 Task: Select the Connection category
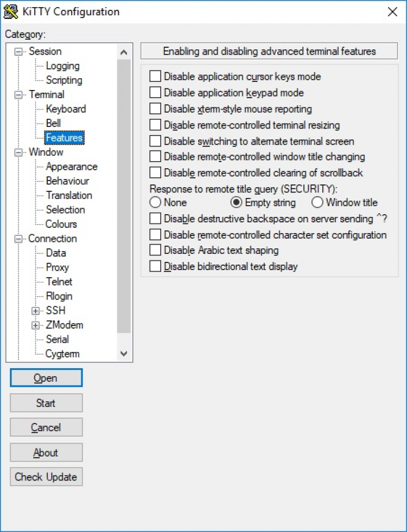click(x=53, y=239)
